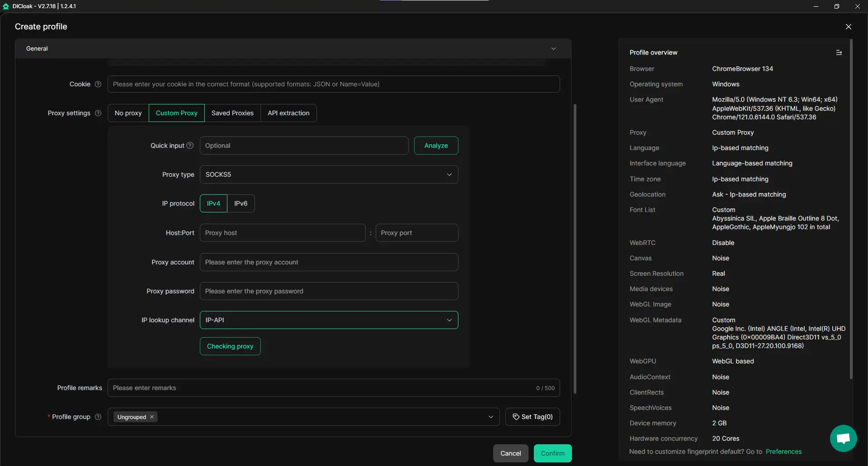Image resolution: width=868 pixels, height=466 pixels.
Task: Click the Cookie help question-mark icon
Action: 98,84
